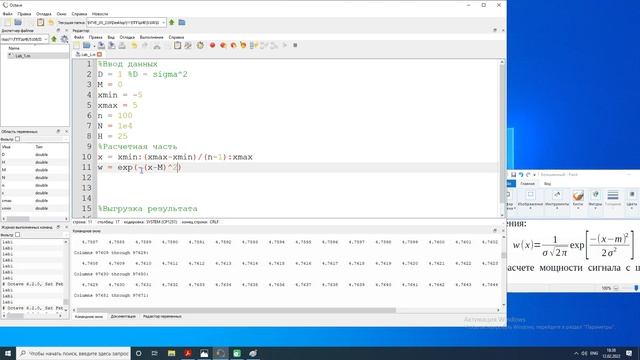Save the file in editor toolbar
The image size is (640, 360).
click(102, 45)
